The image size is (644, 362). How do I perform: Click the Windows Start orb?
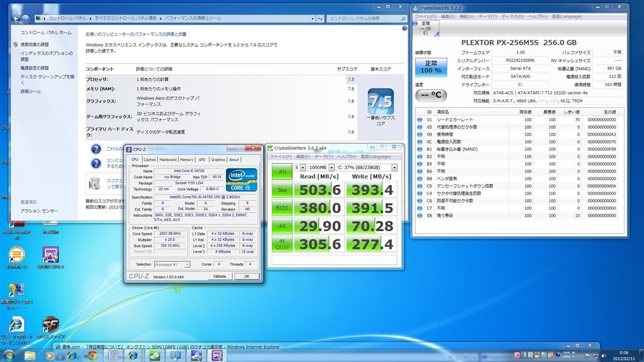(9, 356)
